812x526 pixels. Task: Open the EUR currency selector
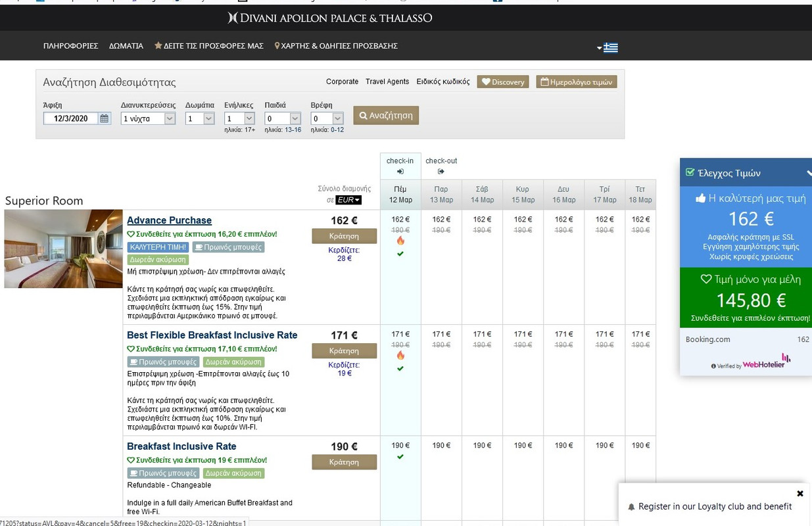tap(348, 200)
